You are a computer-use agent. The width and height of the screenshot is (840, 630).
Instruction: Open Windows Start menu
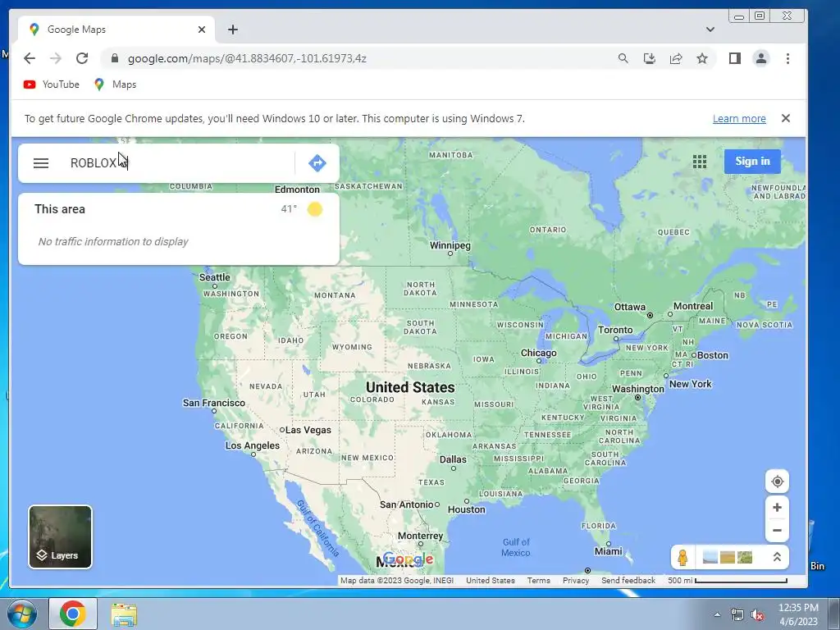[x=21, y=614]
